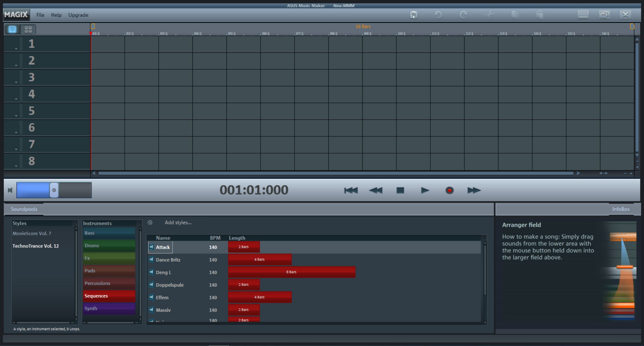Switch to the Soundpools tab
This screenshot has width=644, height=346.
[x=24, y=209]
